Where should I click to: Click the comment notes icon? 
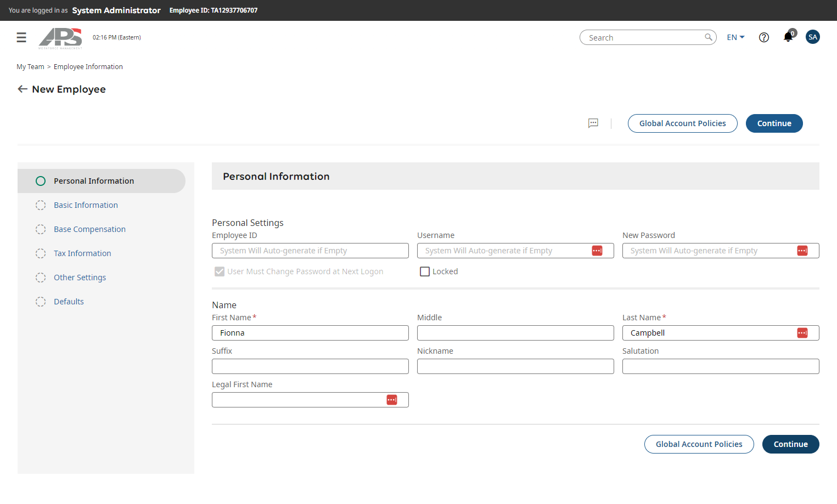[x=593, y=123]
